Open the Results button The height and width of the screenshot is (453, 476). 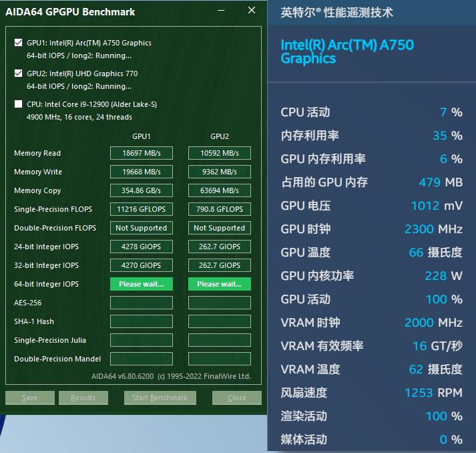tap(83, 398)
